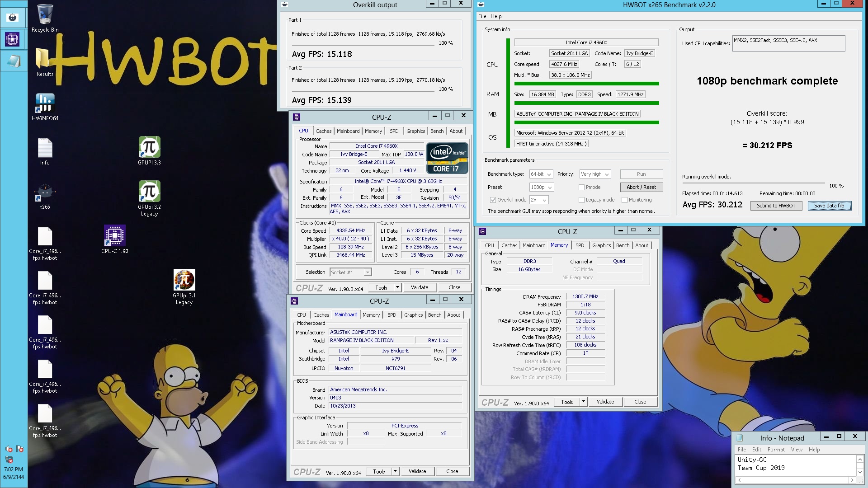Launch GPUpi 3.1 Legacy shortcut
The height and width of the screenshot is (488, 868).
coord(184,286)
